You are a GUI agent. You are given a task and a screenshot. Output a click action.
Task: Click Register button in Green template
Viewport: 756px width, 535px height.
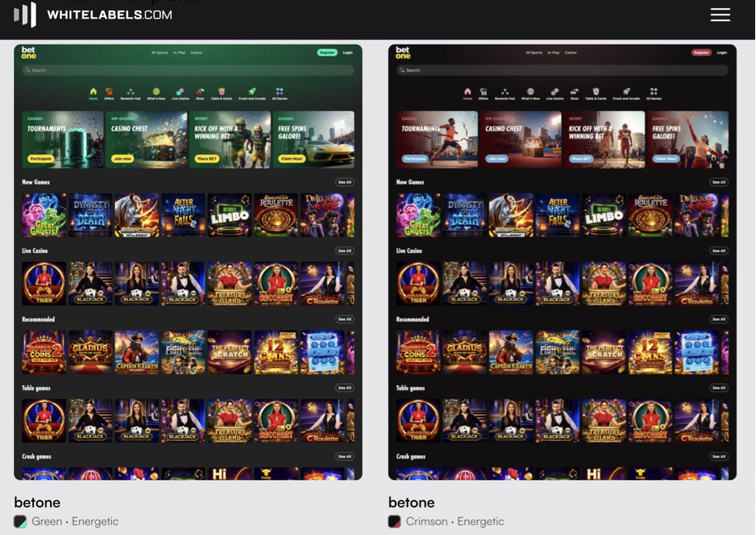click(x=327, y=53)
